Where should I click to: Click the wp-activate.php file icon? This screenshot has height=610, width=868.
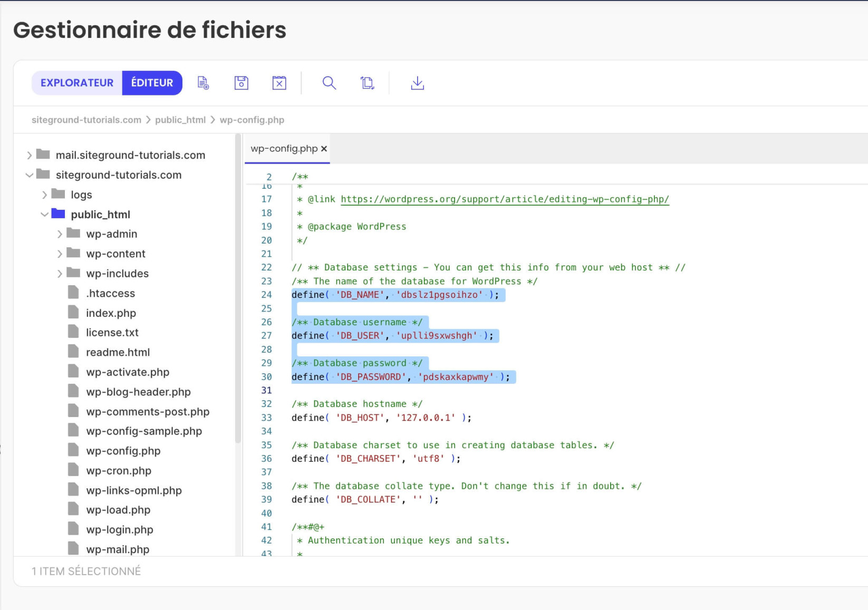73,371
